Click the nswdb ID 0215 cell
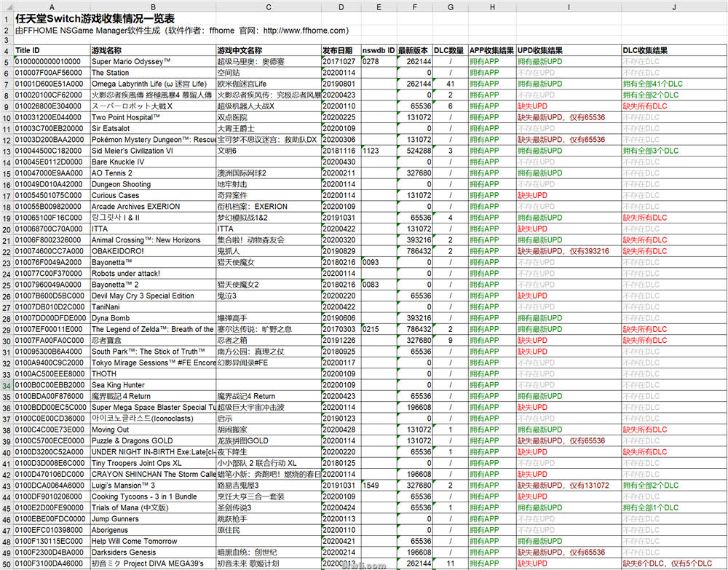Screen dimensions: 728x570 point(379,329)
